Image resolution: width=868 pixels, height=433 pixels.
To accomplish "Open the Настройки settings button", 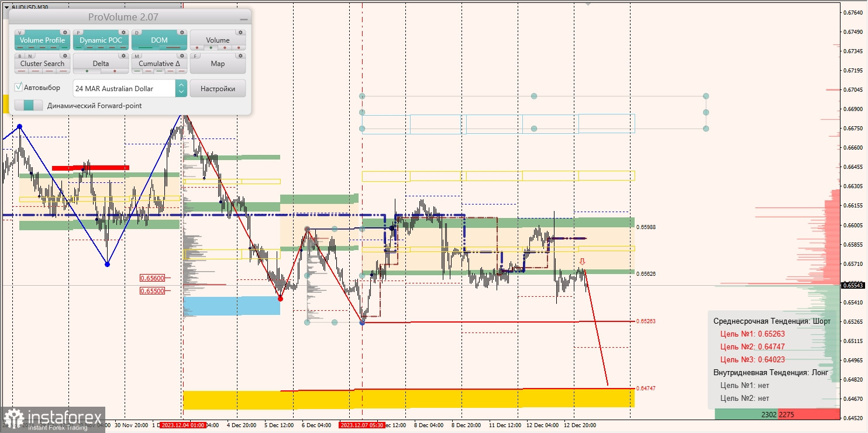I will pyautogui.click(x=218, y=88).
